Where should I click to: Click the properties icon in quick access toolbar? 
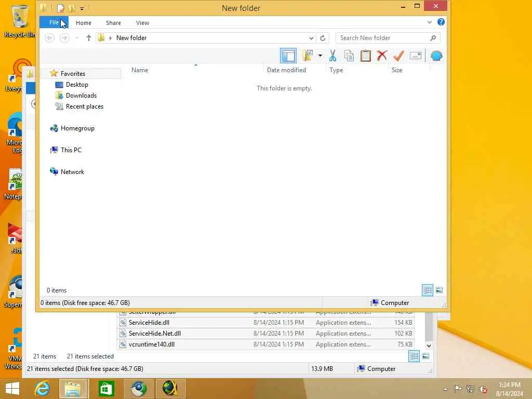click(61, 8)
